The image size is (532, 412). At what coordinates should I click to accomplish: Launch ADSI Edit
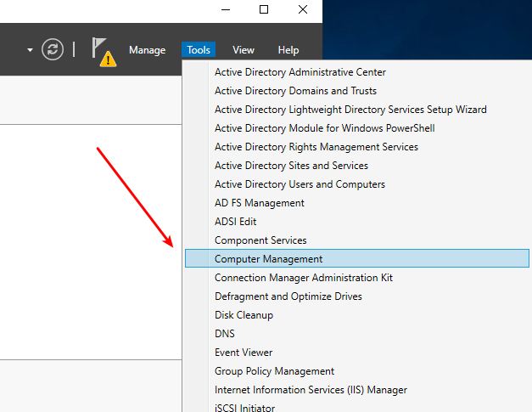tap(235, 222)
